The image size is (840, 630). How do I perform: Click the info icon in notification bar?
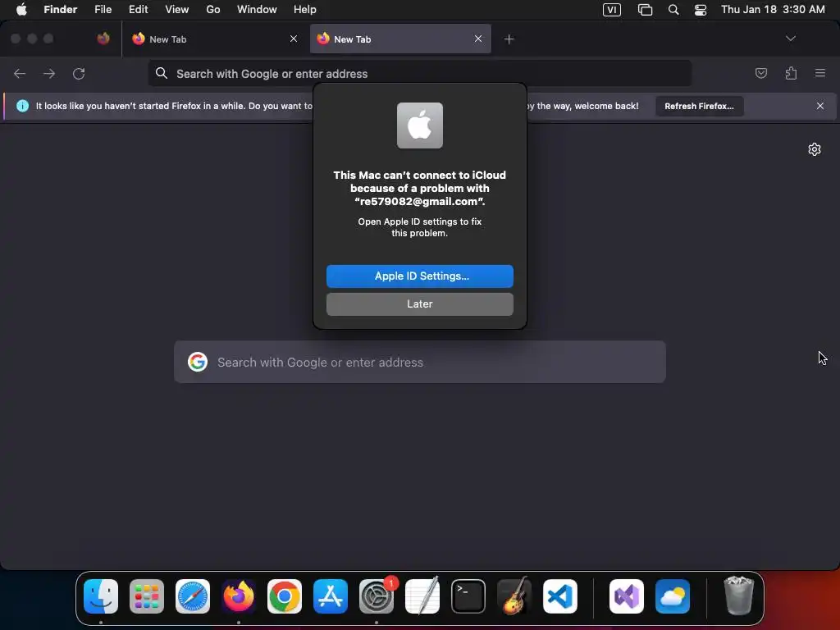coord(22,106)
